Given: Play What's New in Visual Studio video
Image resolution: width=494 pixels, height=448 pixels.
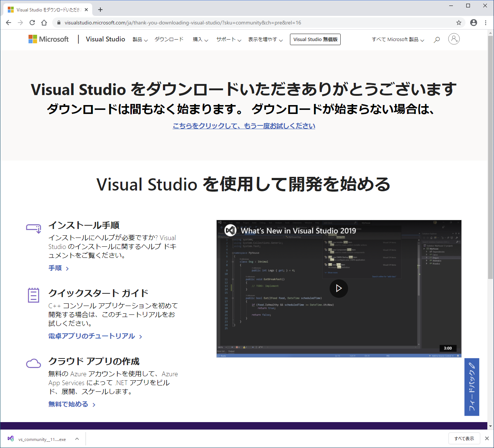Looking at the screenshot, I should coord(339,288).
